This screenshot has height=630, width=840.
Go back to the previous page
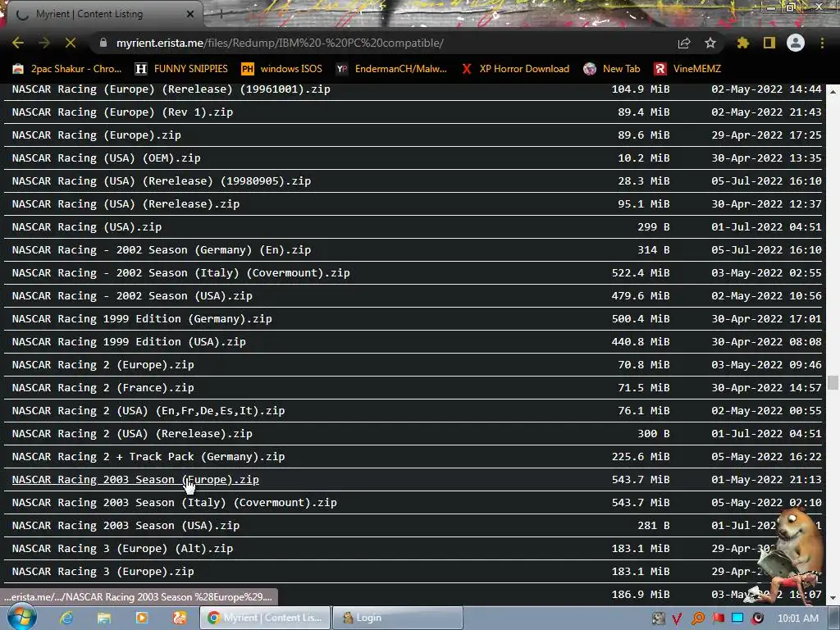click(x=18, y=43)
